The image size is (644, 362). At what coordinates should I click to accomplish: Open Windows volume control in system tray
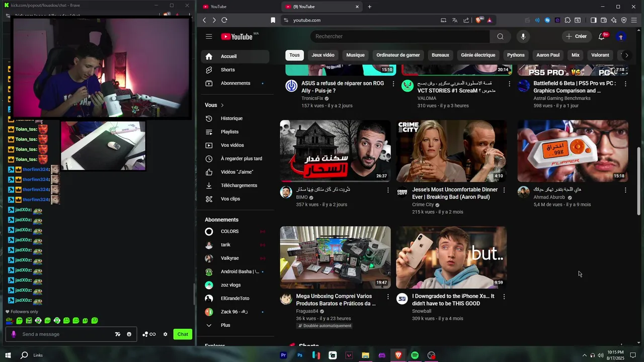(x=600, y=355)
